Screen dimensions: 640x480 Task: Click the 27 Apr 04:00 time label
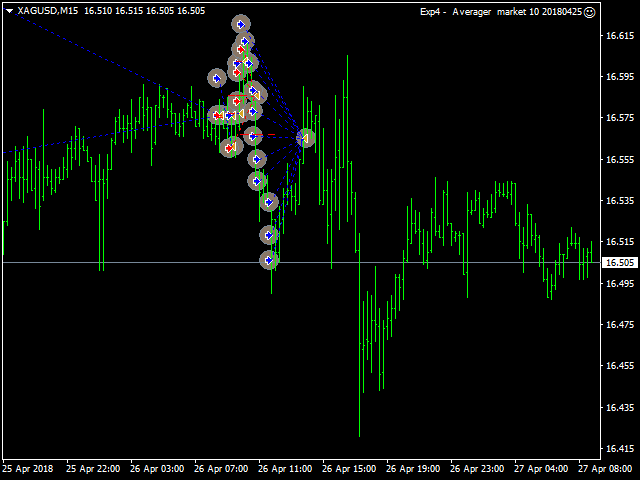click(x=541, y=469)
